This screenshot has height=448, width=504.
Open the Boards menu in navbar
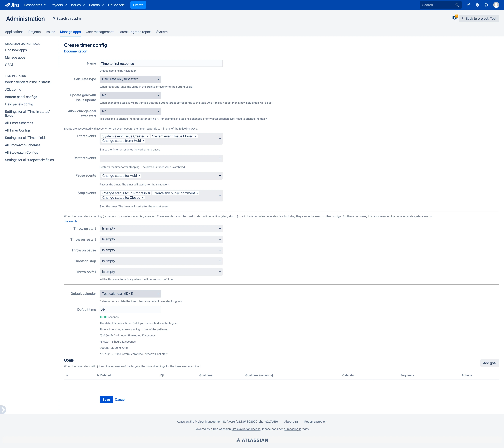click(x=96, y=5)
